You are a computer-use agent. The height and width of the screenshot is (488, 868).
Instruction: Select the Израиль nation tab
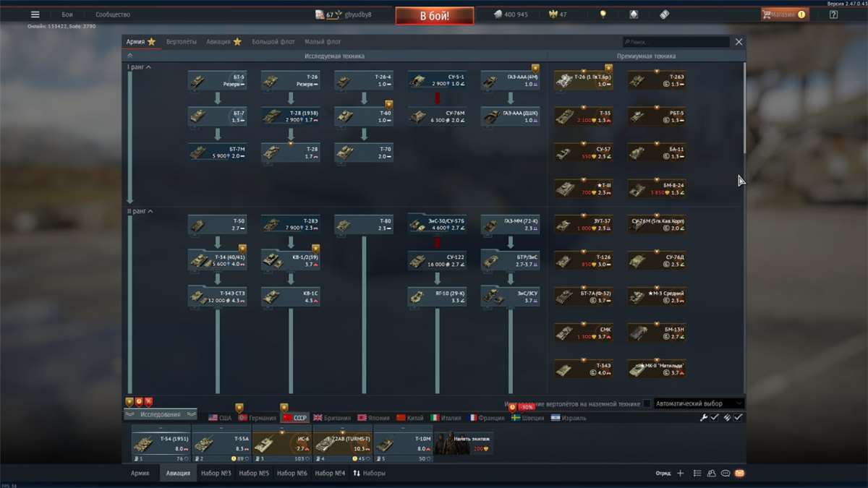coord(568,418)
